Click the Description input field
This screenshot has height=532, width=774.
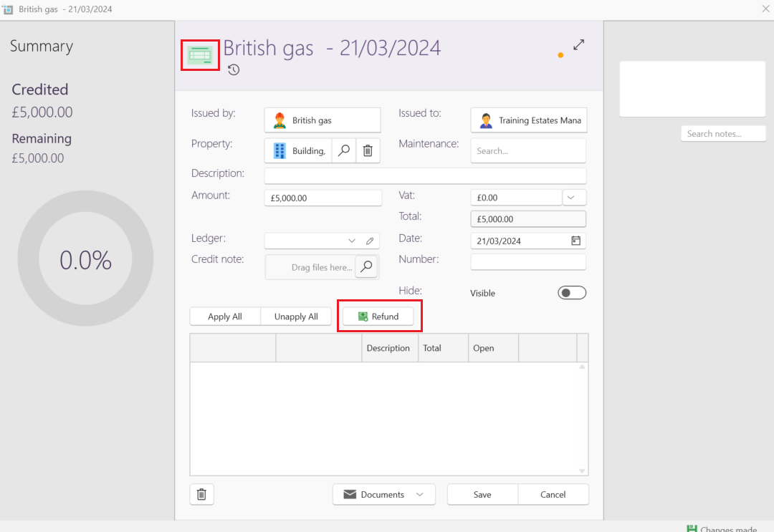tap(426, 175)
